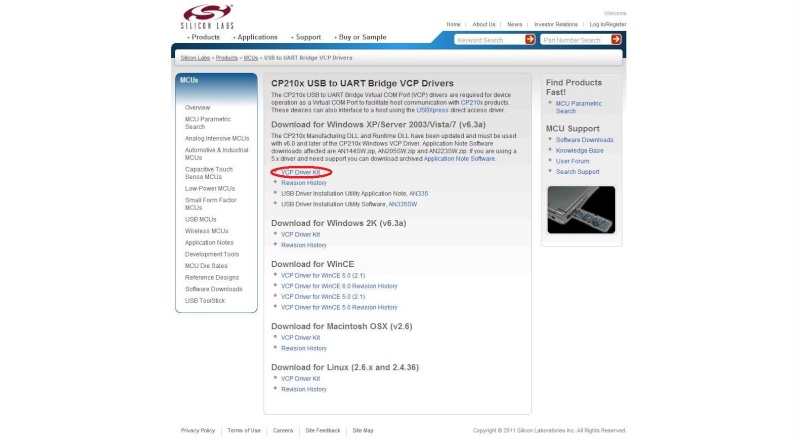Open MCU Die Sales link
800x442 pixels.
tap(206, 266)
